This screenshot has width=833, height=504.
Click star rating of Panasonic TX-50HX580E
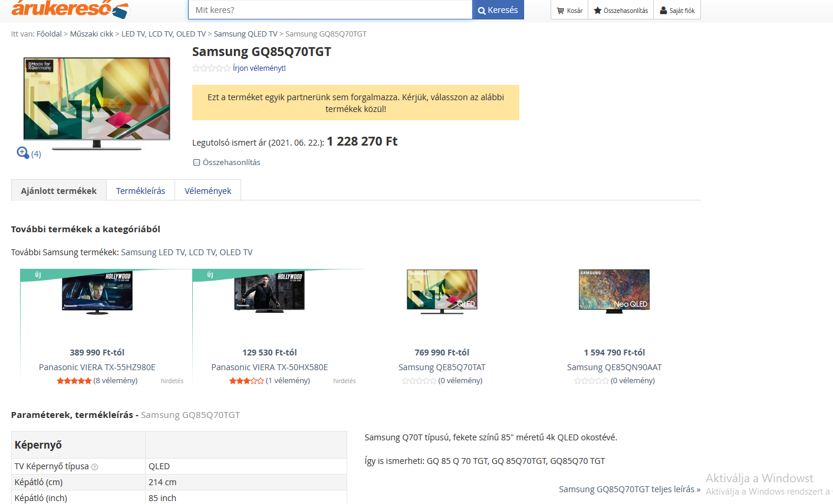click(246, 381)
